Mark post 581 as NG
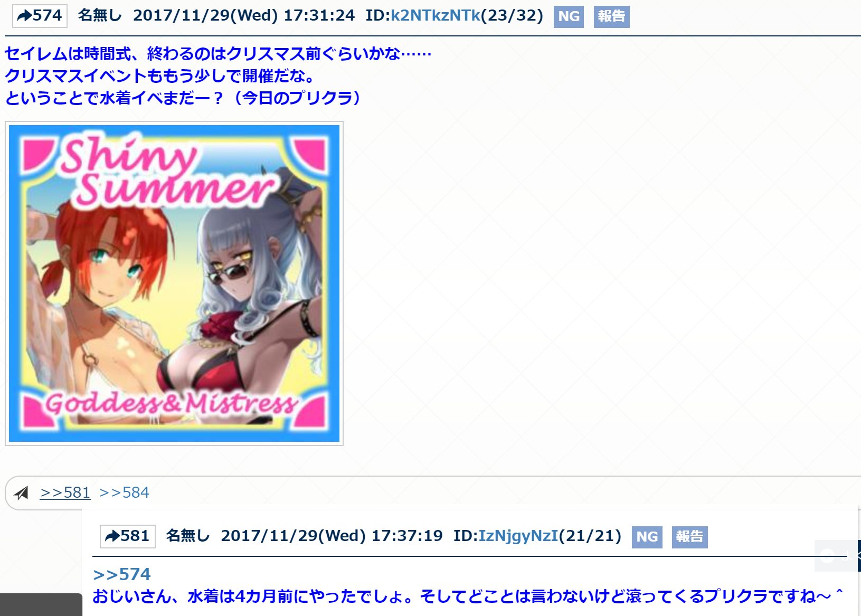 [647, 537]
